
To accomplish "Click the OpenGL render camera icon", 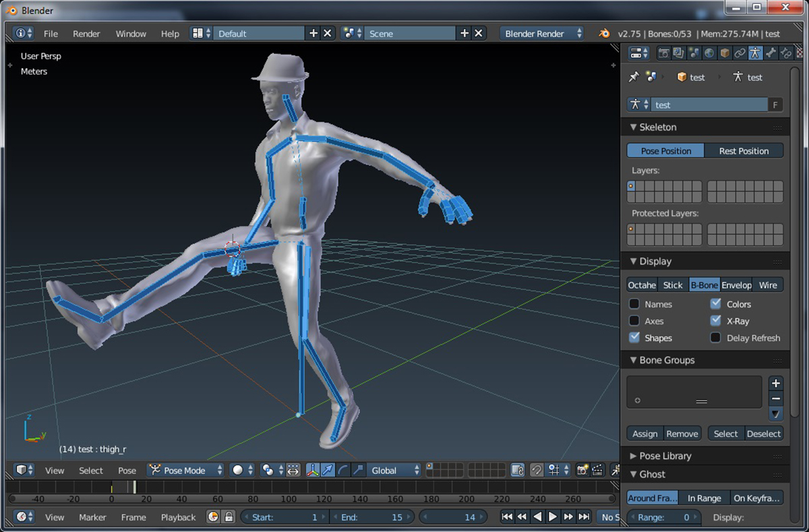I will [582, 471].
